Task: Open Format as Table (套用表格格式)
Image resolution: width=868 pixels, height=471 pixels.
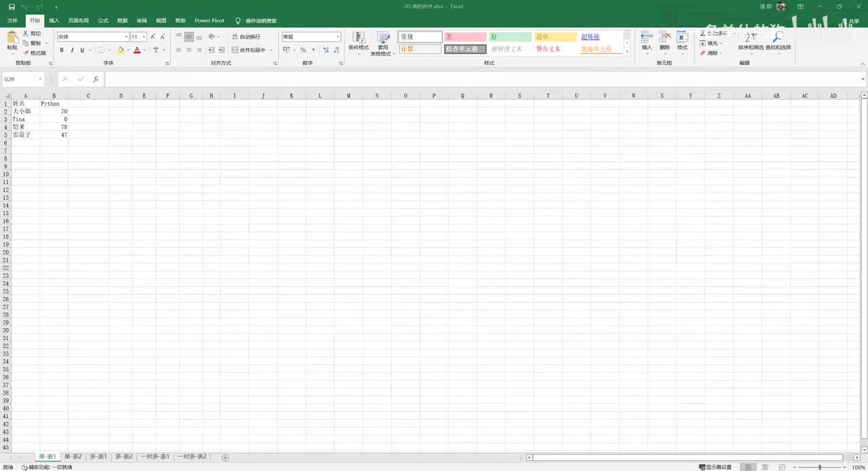Action: point(383,43)
